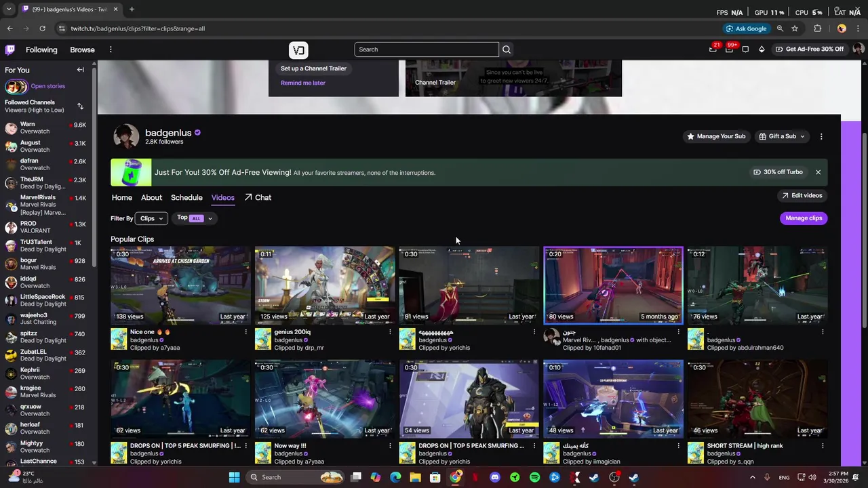The width and height of the screenshot is (868, 488).
Task: Open options dots for Now way!!! clip
Action: pyautogui.click(x=390, y=446)
